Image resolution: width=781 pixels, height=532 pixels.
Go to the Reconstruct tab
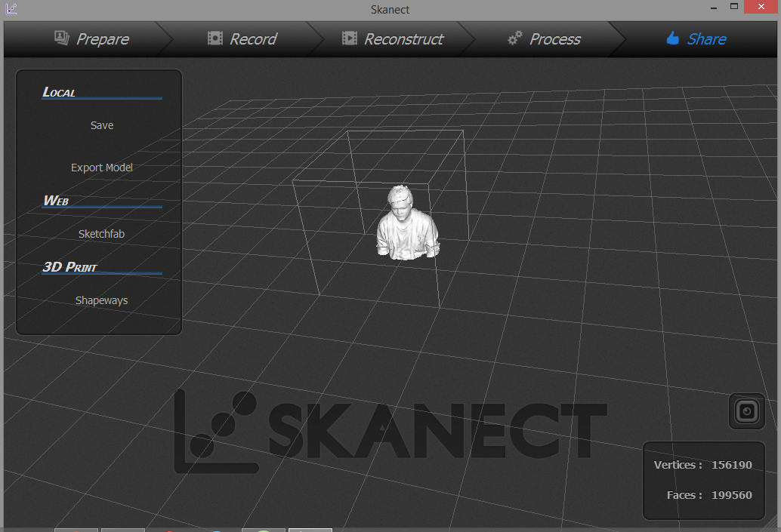pyautogui.click(x=393, y=38)
